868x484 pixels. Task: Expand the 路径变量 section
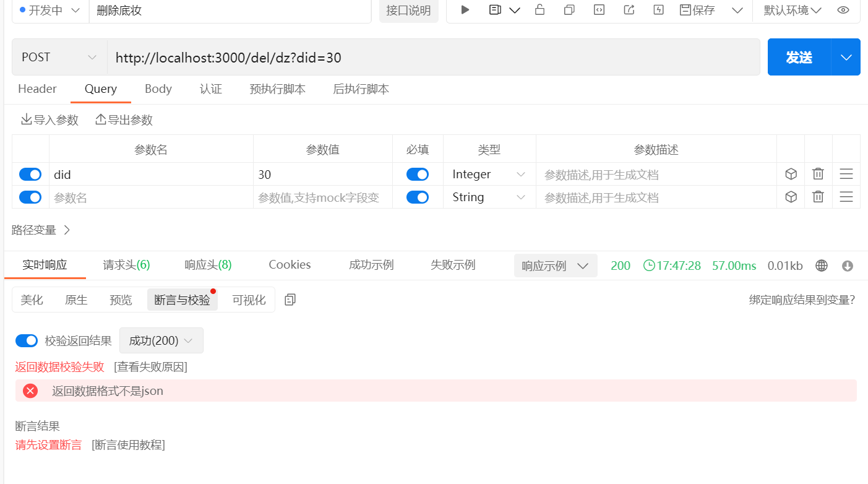coord(41,230)
